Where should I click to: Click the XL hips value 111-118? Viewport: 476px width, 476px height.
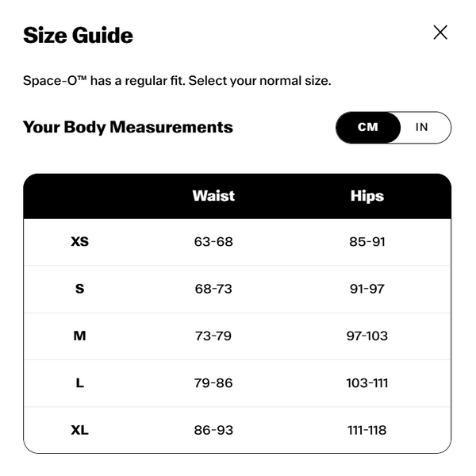point(367,430)
